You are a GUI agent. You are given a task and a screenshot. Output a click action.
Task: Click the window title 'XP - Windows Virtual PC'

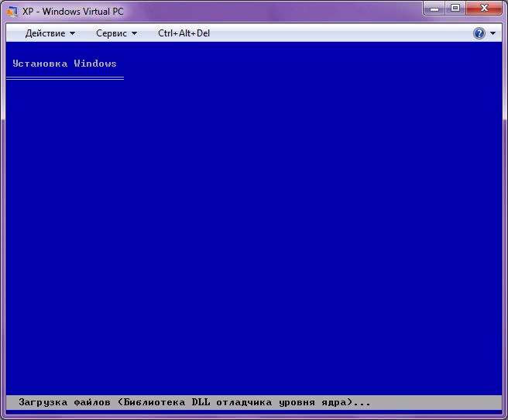[x=73, y=12]
